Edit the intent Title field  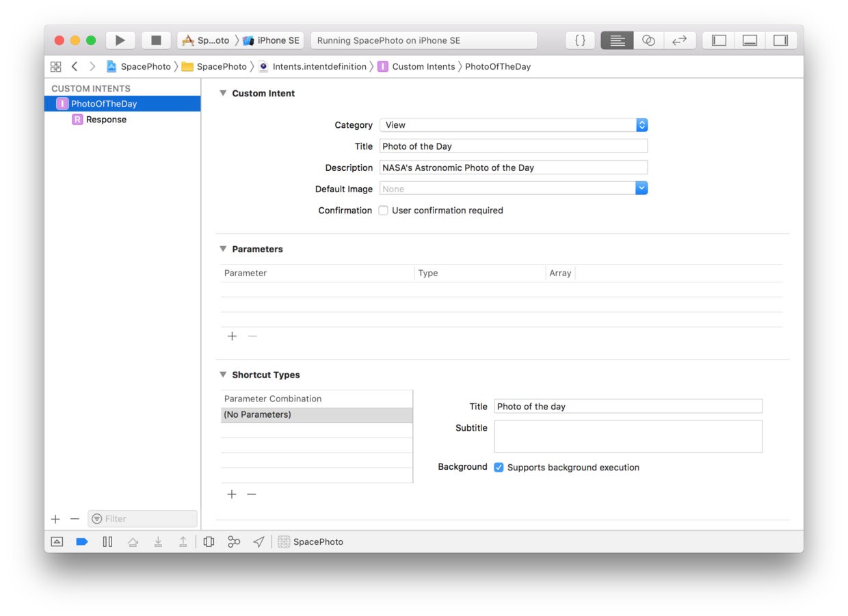click(x=514, y=146)
